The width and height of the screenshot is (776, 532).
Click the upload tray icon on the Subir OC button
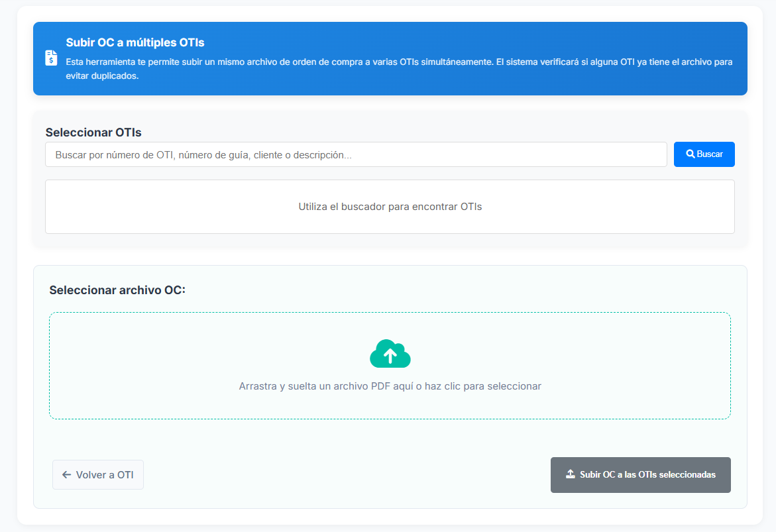coord(570,474)
